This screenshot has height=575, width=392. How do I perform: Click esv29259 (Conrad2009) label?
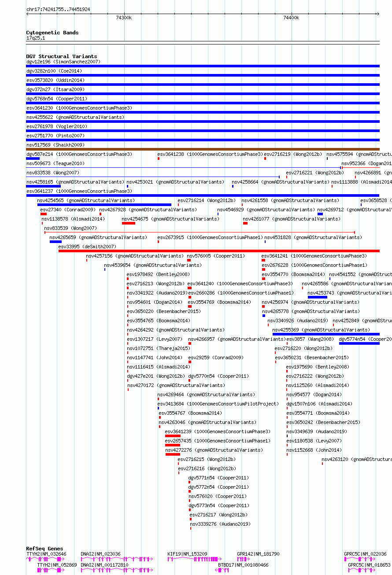pos(216,358)
